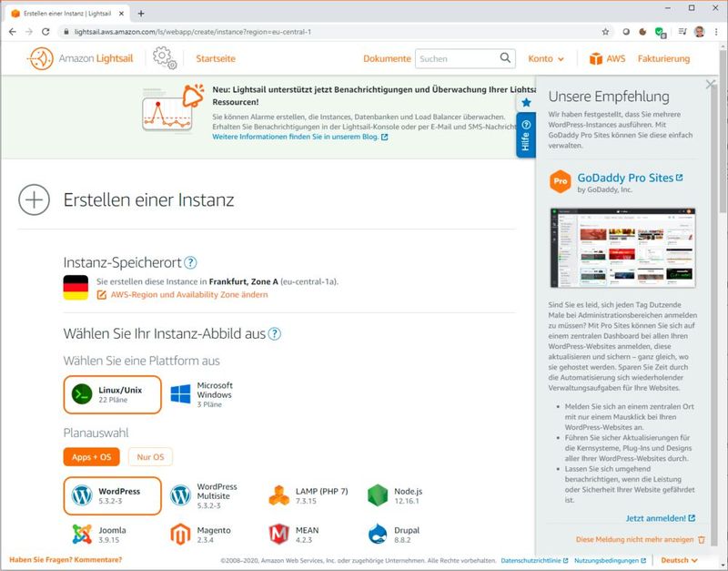Reload the page with browser refresh
The width and height of the screenshot is (728, 571).
[45, 32]
